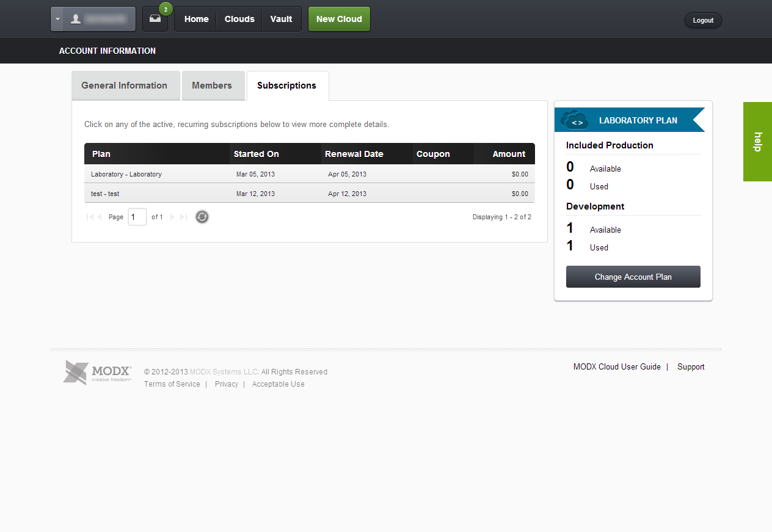Click the Account Information heading
The image size is (772, 532).
(x=107, y=51)
